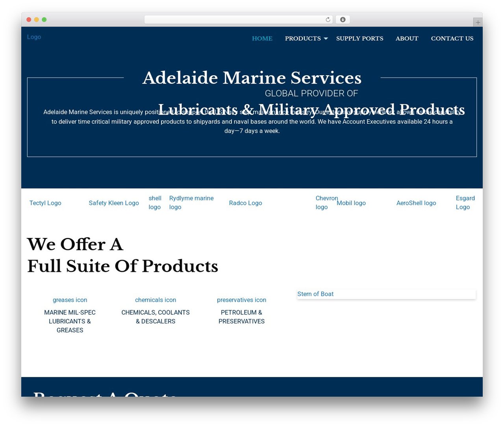Screen dimensions: 504x427
Task: Click the shell logo image
Action: [155, 202]
